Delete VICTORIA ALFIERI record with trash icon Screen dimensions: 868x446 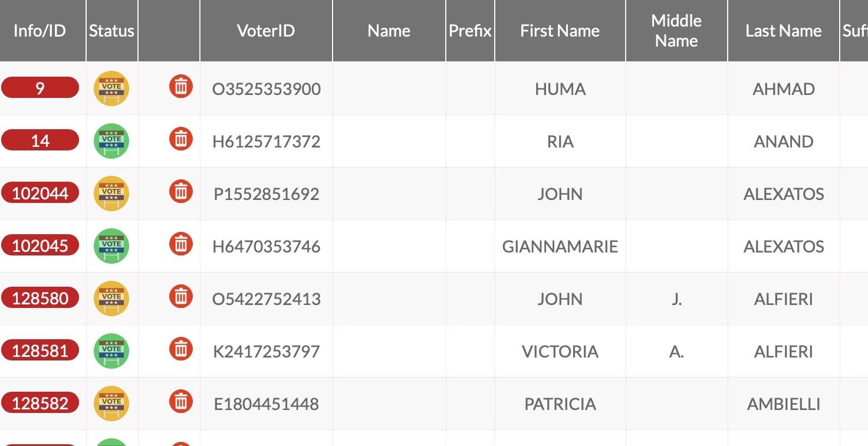181,349
